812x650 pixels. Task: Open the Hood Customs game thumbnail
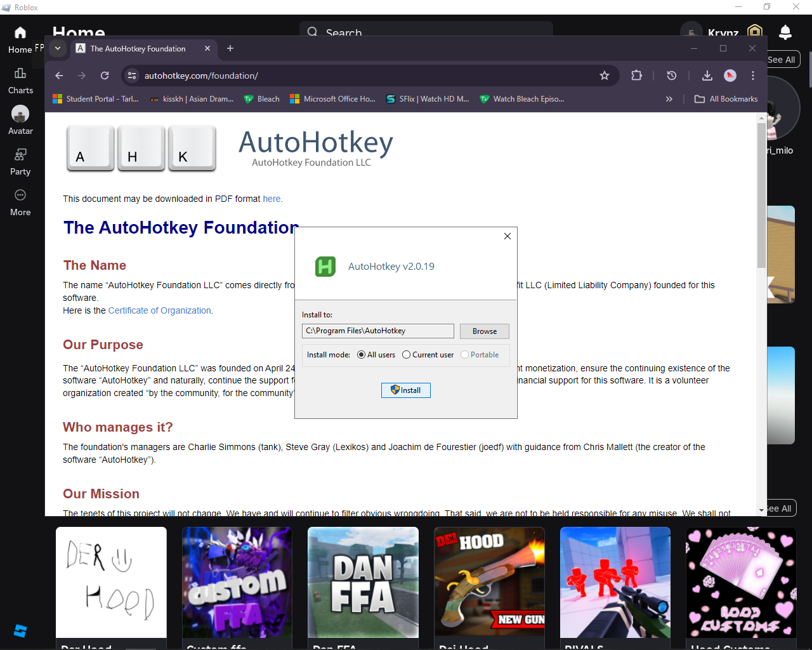click(x=741, y=582)
